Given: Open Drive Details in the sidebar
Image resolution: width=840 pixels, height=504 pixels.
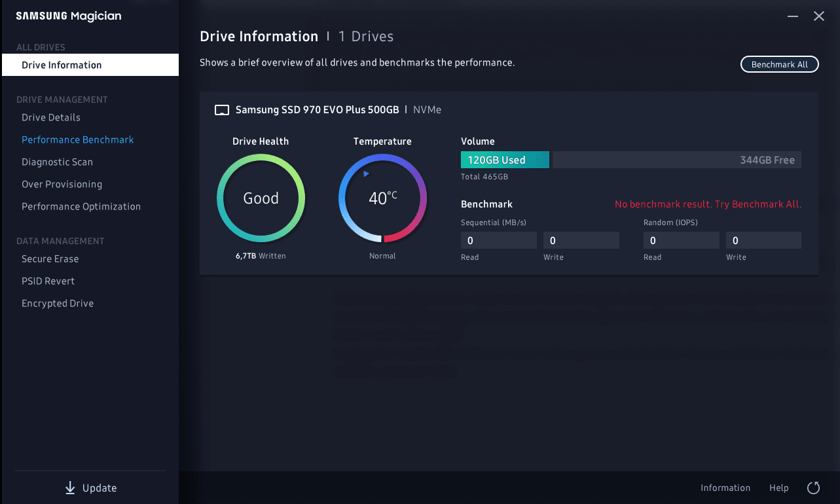Looking at the screenshot, I should 51,118.
